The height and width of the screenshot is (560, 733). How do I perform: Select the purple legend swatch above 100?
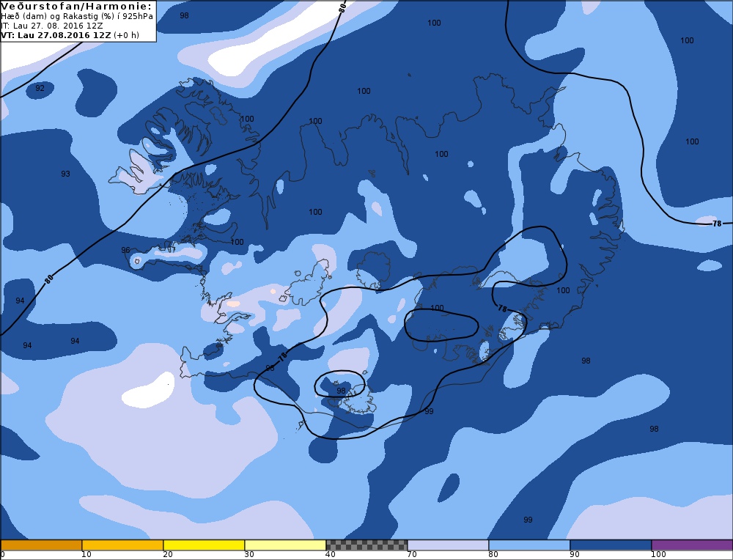pos(692,545)
